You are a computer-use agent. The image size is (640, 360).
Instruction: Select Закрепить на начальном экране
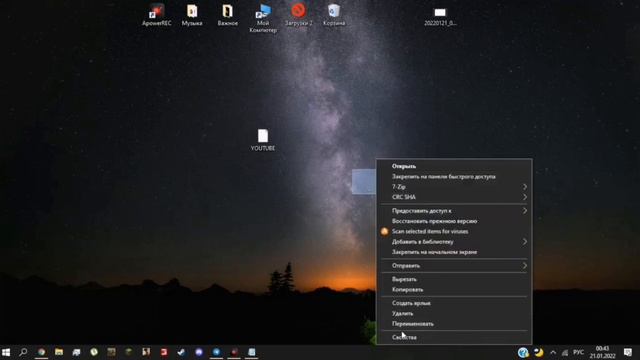point(454,252)
